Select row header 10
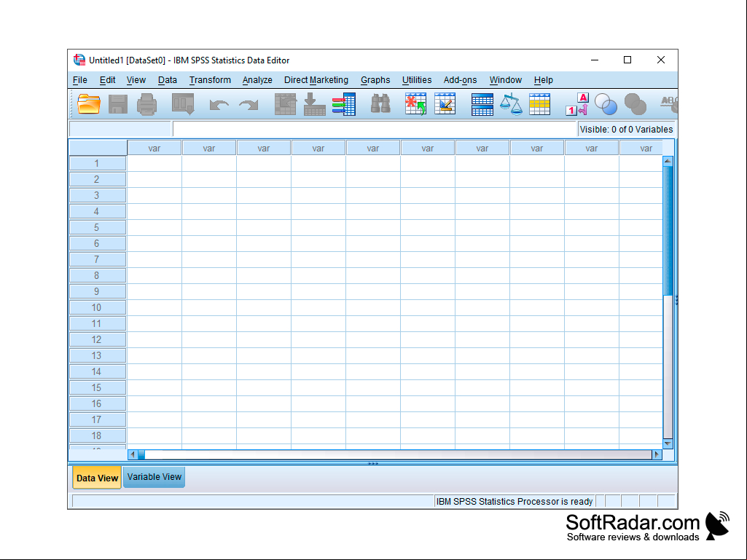Viewport: 747px width, 560px height. click(x=98, y=307)
